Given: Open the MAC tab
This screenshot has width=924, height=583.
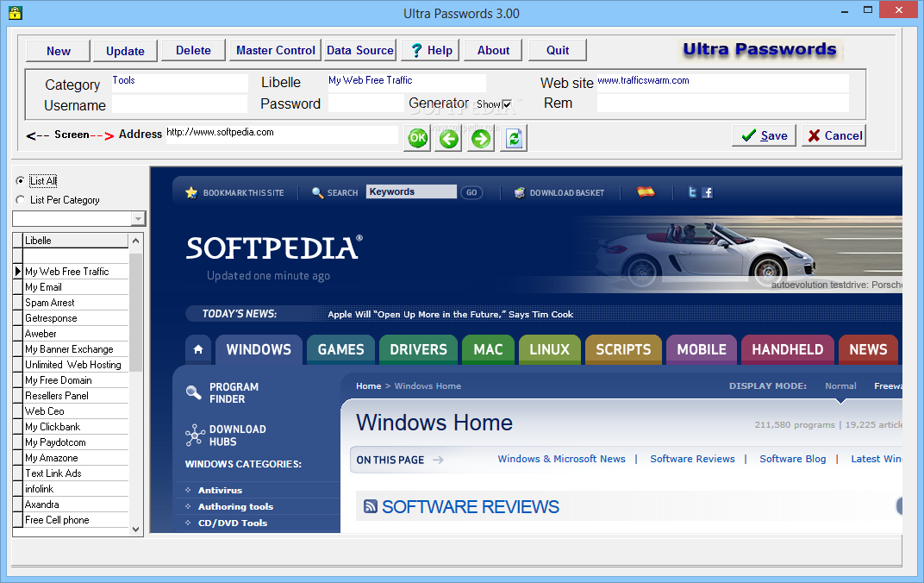Looking at the screenshot, I should [x=488, y=349].
